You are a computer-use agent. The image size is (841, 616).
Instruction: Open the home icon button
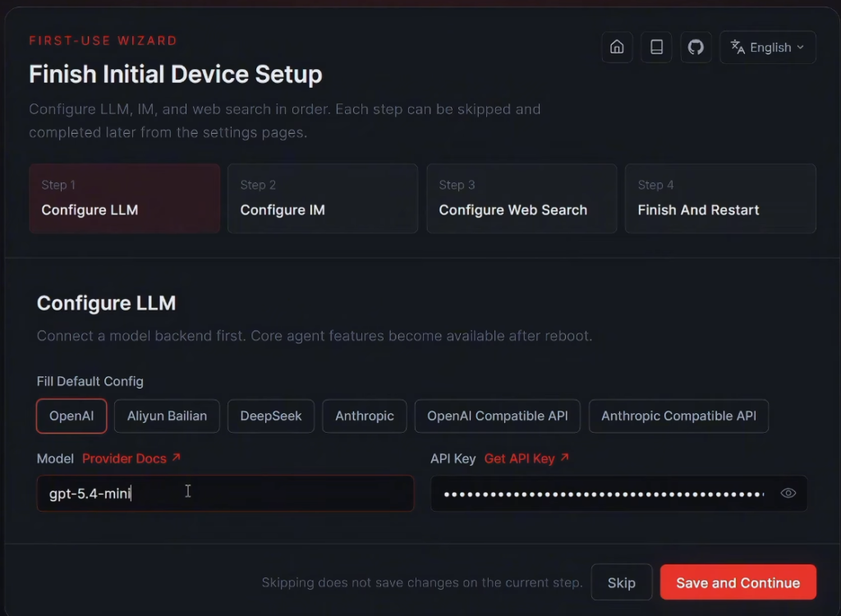point(617,47)
